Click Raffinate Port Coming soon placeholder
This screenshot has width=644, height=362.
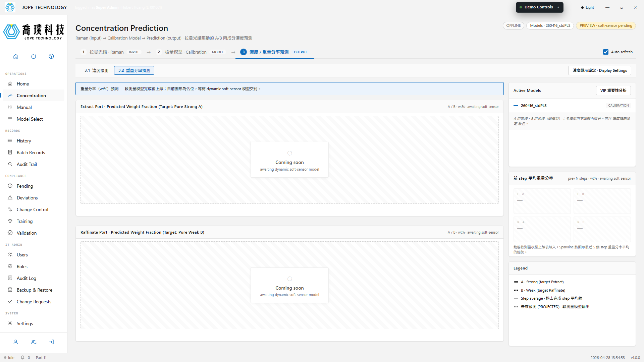(x=289, y=285)
